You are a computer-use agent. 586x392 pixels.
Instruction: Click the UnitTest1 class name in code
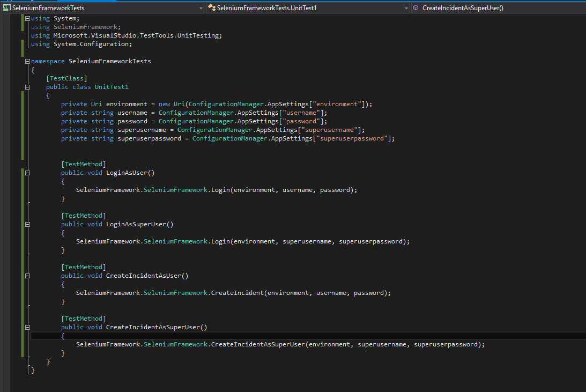tap(112, 87)
